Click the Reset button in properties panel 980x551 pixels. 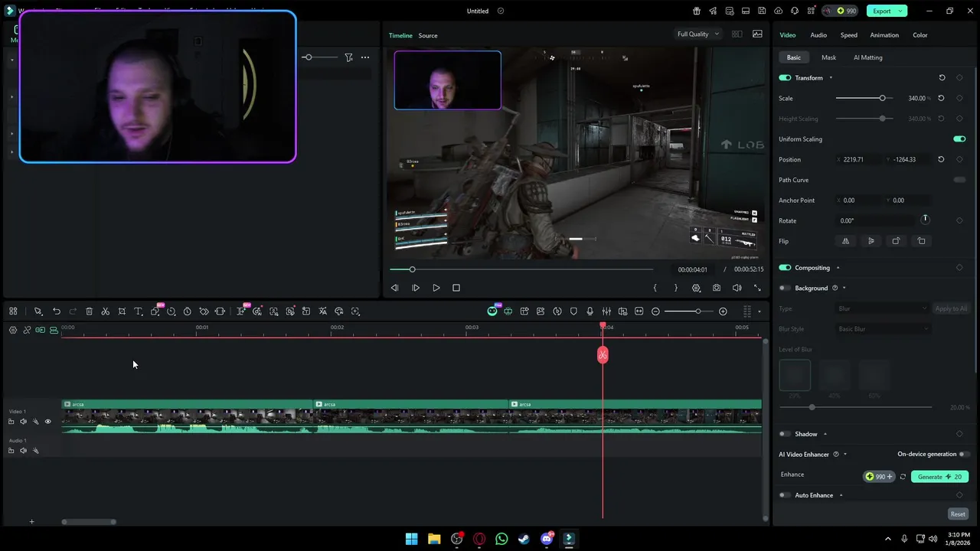tap(958, 514)
